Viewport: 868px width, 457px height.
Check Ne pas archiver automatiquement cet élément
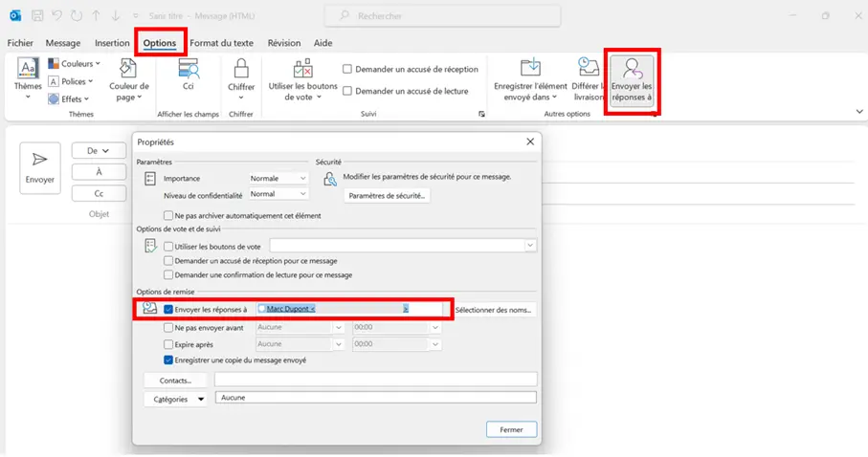168,215
